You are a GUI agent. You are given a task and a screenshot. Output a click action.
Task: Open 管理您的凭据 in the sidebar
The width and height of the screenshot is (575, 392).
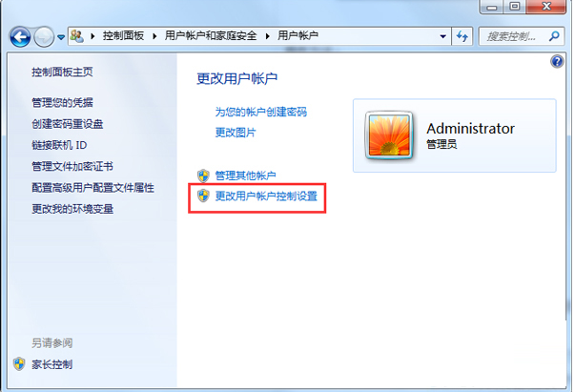pyautogui.click(x=62, y=102)
